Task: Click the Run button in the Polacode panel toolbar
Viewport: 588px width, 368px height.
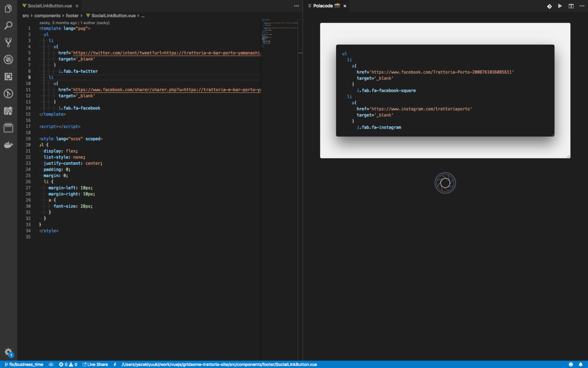Action: (x=560, y=6)
